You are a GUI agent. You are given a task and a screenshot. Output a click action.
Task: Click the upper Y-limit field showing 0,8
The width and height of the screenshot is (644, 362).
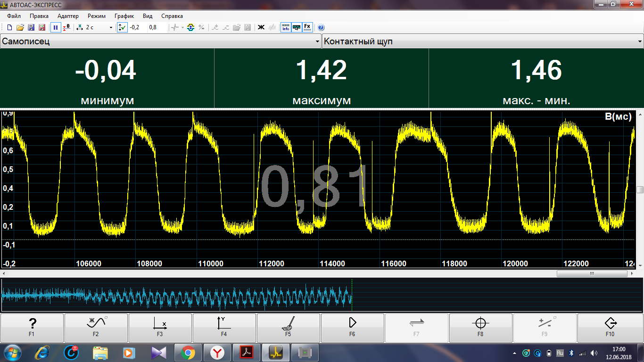[x=157, y=27]
